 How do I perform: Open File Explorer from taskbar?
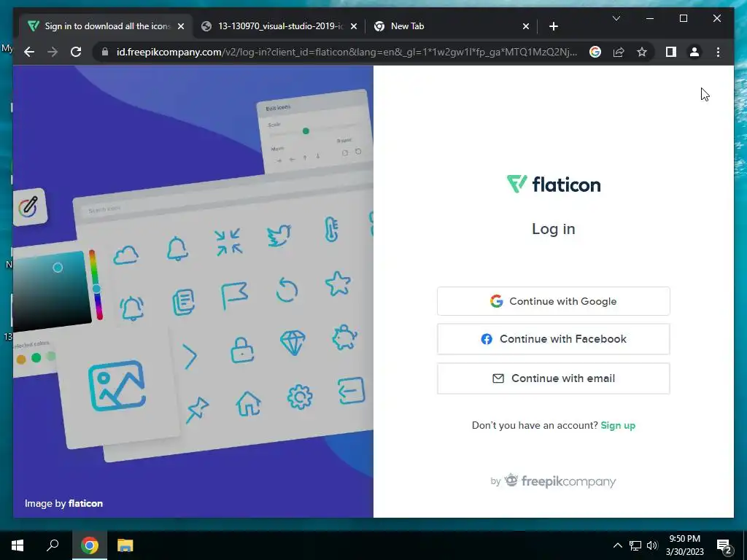point(125,545)
